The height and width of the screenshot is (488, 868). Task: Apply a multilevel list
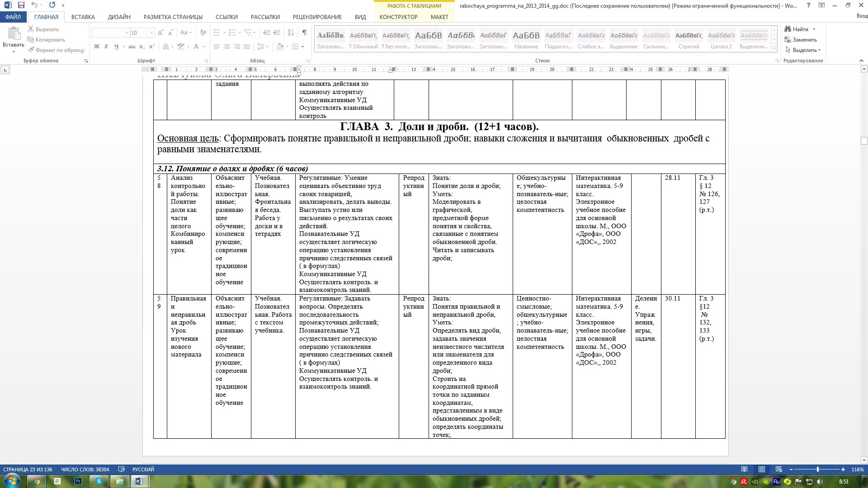pos(248,33)
